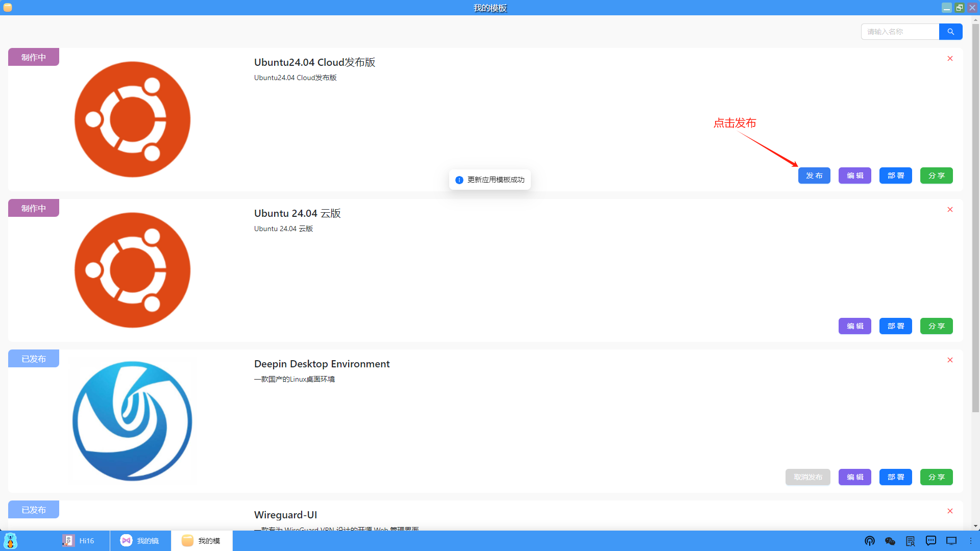Switch to the 我的镜 taskbar tab

(140, 541)
